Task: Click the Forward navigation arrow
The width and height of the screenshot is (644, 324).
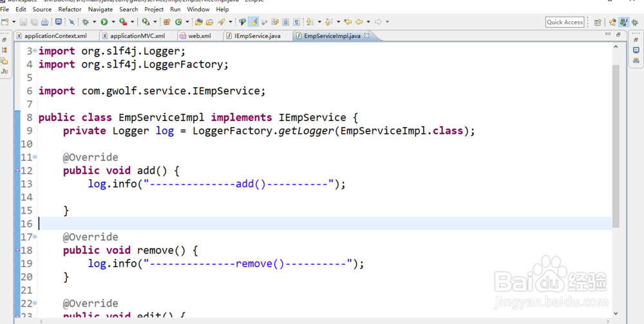Action: coord(378,22)
